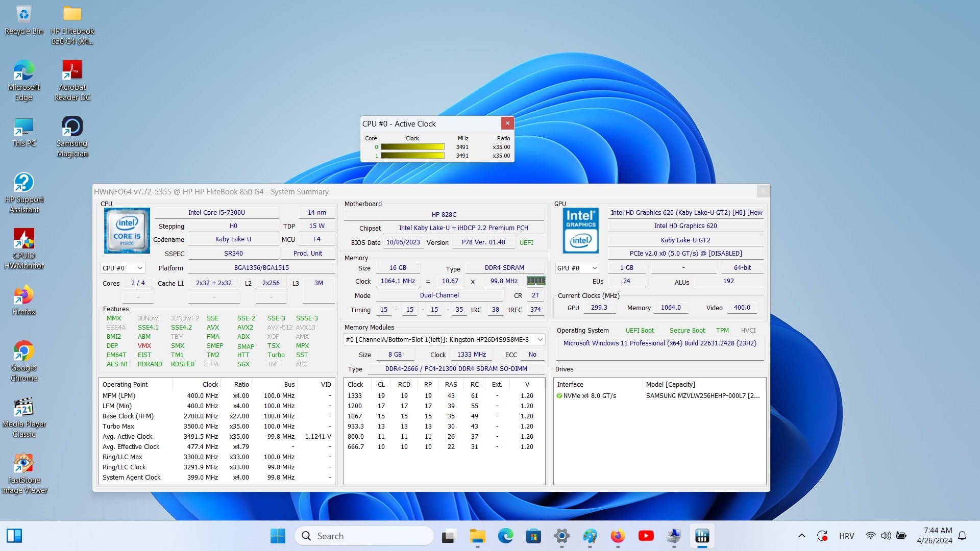Launch CPUID HWMonitor shortcut

pos(23,249)
